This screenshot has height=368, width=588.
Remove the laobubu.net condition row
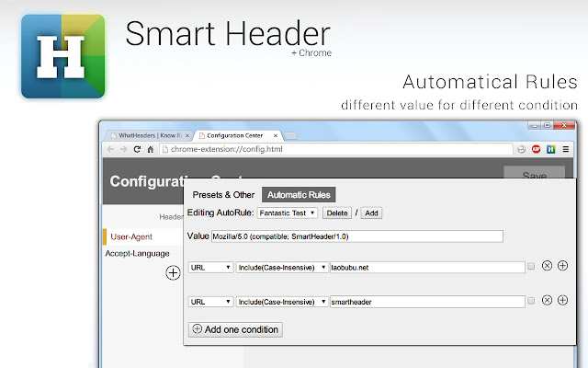(x=547, y=267)
